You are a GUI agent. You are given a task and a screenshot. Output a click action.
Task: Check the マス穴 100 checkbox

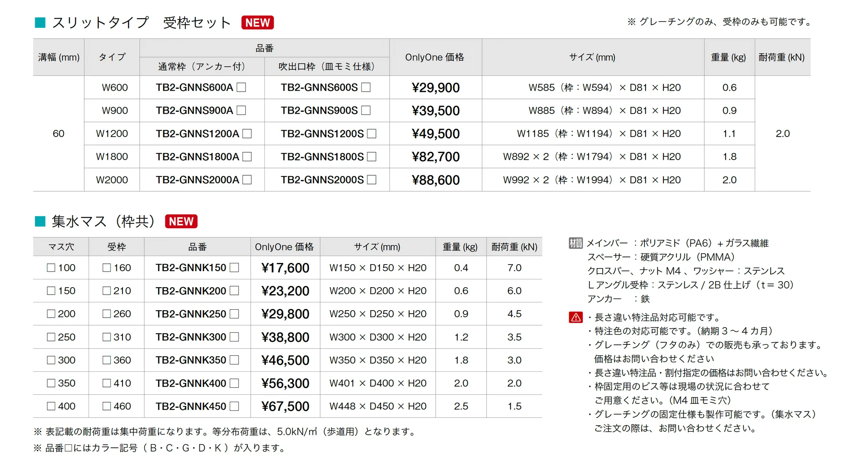51,268
